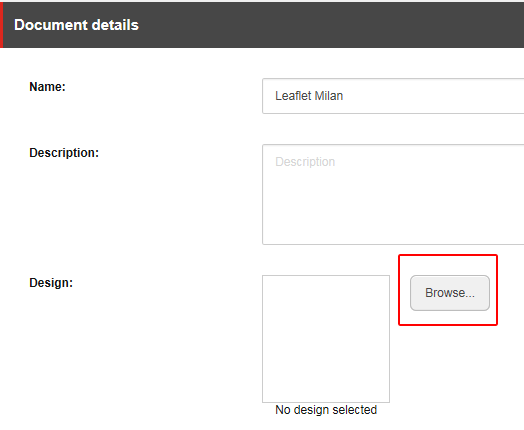
Task: Click the word "Document" in the header
Action: click(51, 25)
